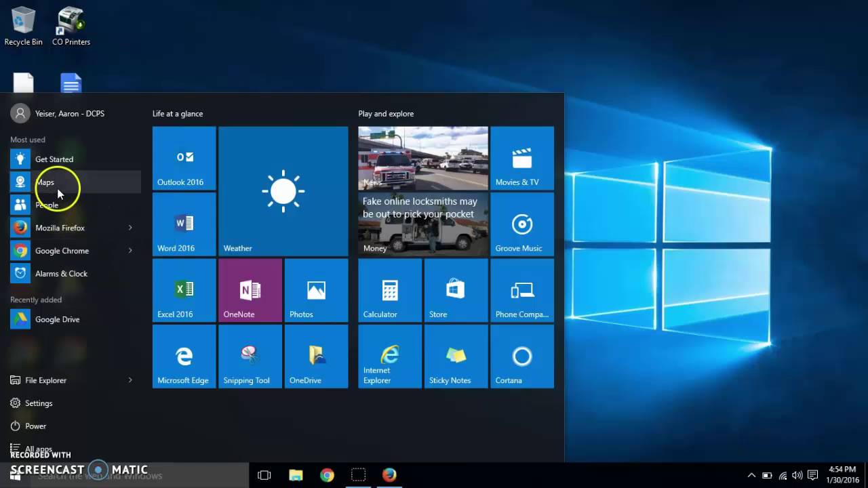This screenshot has height=488, width=868.
Task: Open the Yeiser, Aaron - DCPS account menu
Action: coord(58,114)
